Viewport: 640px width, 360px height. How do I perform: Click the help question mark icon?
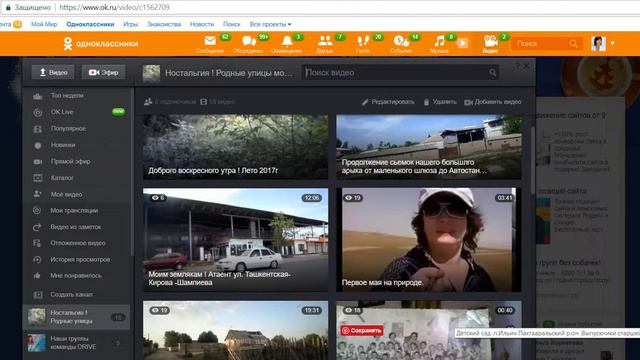click(x=518, y=65)
